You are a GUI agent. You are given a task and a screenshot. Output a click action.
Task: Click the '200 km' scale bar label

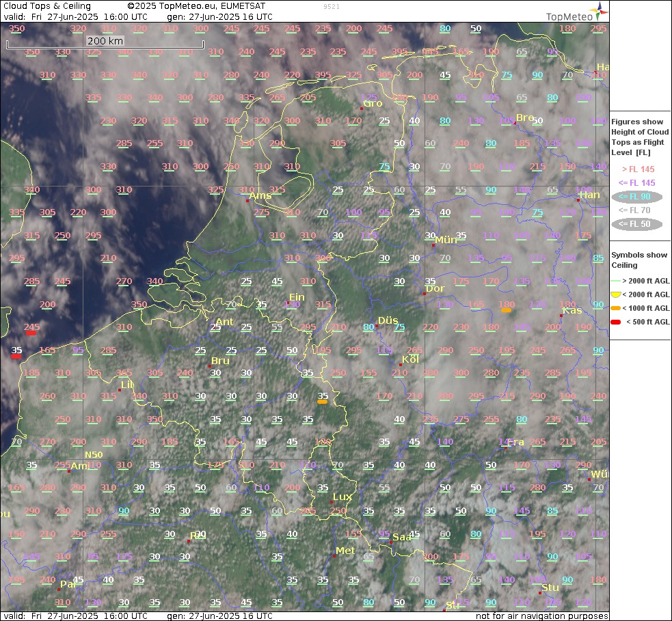click(105, 41)
